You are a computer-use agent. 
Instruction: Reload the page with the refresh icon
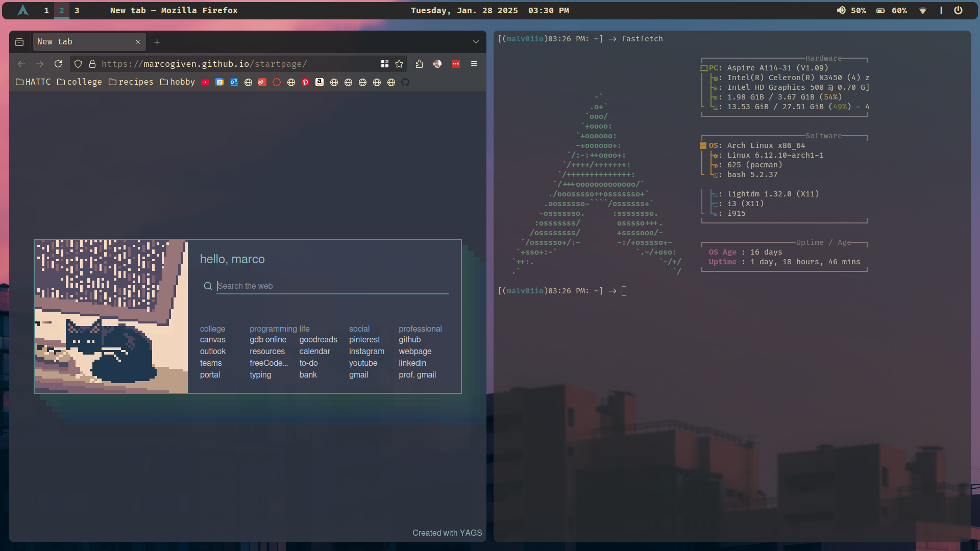tap(58, 64)
